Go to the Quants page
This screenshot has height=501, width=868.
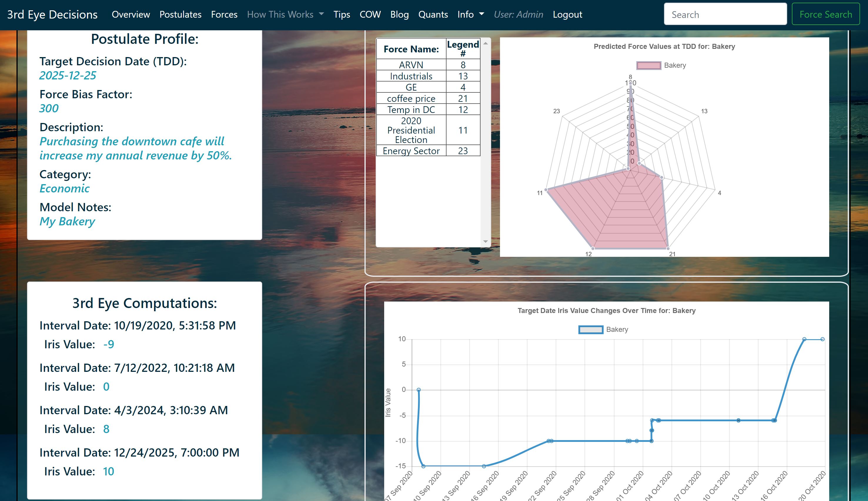point(433,14)
